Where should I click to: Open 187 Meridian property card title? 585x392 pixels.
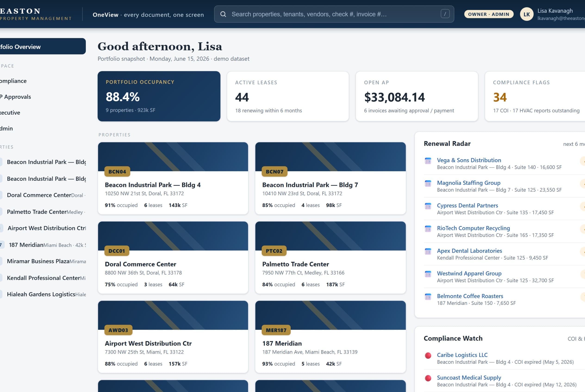(x=282, y=343)
